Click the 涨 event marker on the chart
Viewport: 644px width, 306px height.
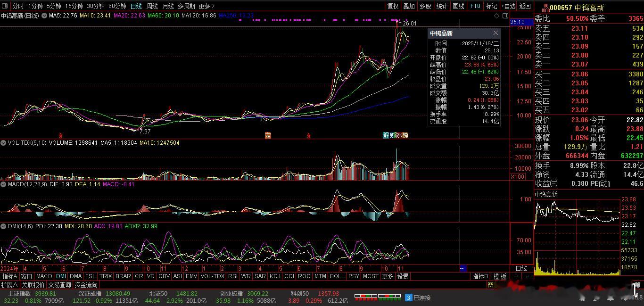(399, 135)
